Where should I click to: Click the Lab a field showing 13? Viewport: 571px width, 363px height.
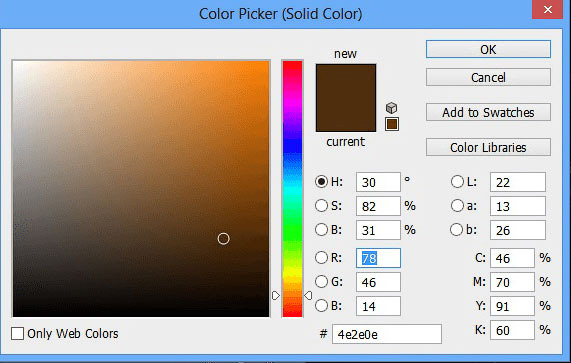pyautogui.click(x=518, y=206)
